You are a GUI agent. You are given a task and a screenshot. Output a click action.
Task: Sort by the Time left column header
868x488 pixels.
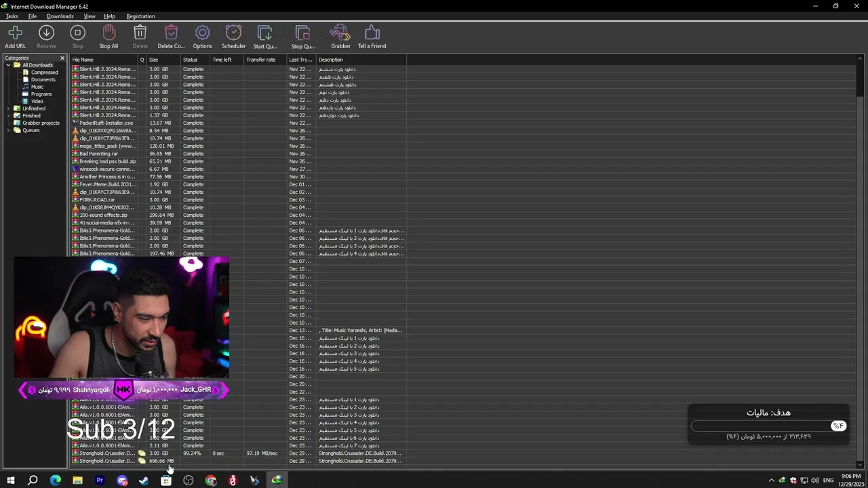[226, 60]
